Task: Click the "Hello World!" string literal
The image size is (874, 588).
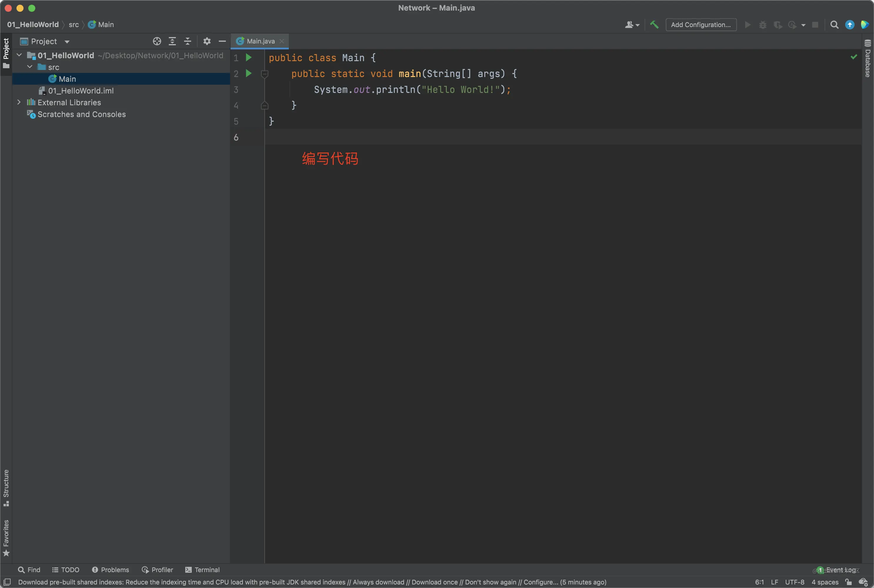Action: (460, 90)
